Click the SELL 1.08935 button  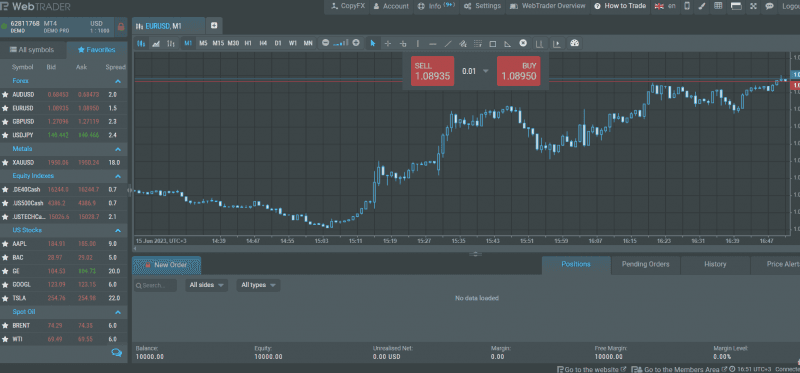pos(432,71)
